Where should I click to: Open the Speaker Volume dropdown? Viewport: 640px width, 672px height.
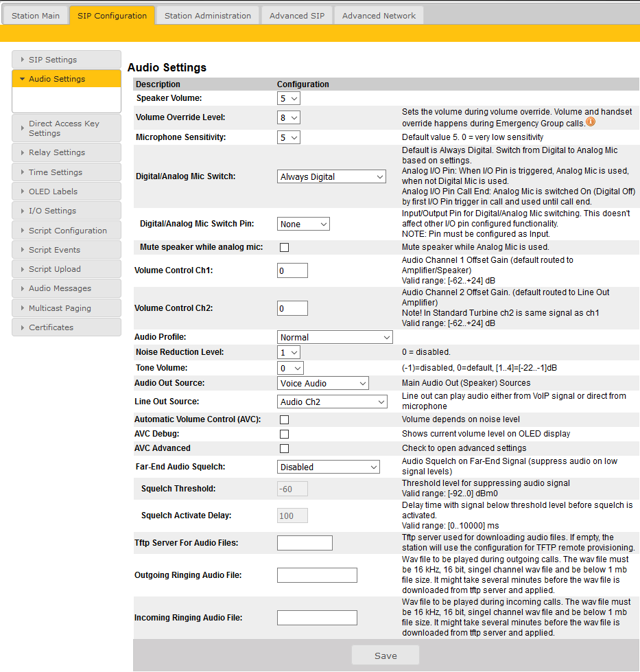click(289, 98)
